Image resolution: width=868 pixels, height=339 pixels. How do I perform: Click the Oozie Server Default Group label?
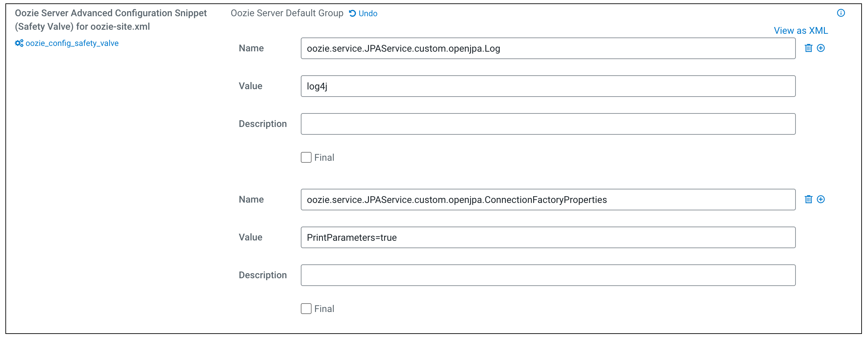[x=287, y=13]
